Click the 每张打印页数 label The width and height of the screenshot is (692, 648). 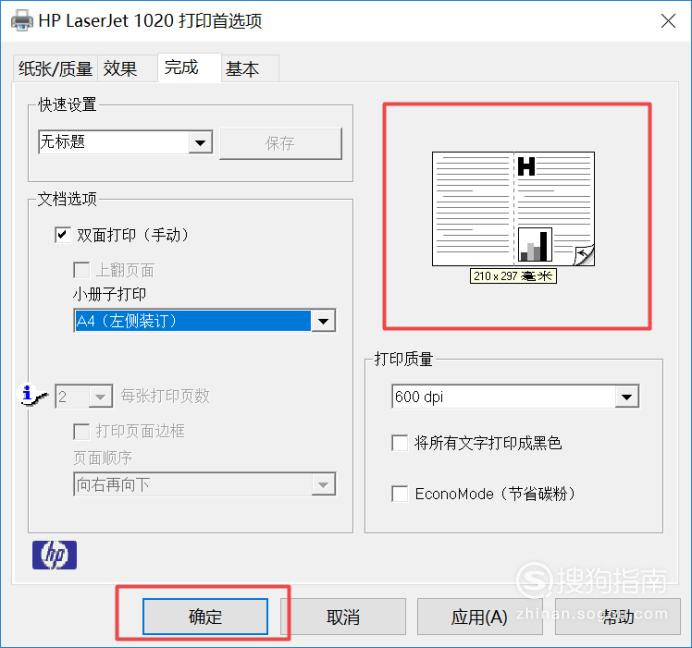[x=165, y=396]
